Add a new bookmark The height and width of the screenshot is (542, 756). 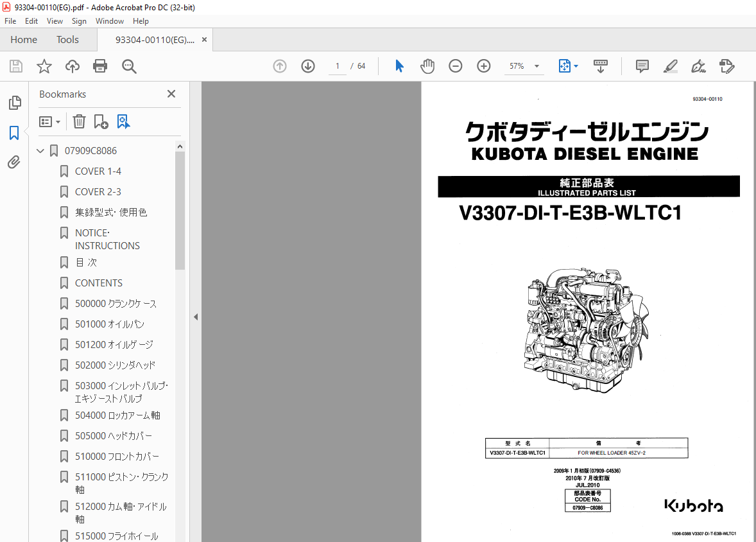click(101, 121)
